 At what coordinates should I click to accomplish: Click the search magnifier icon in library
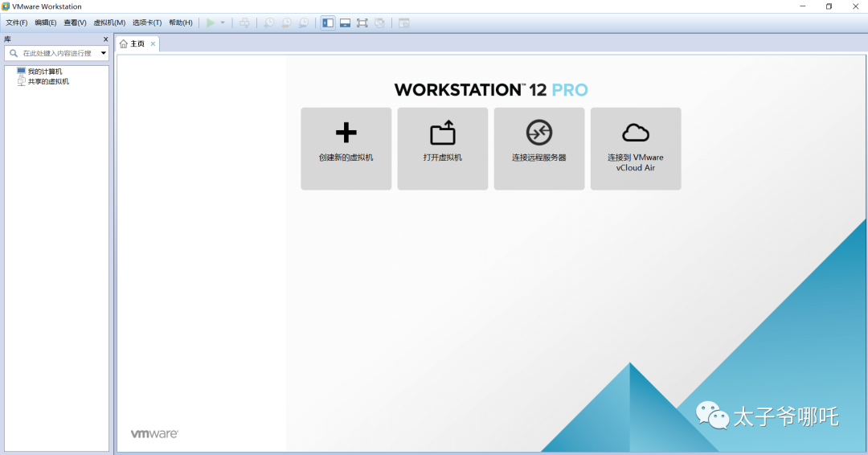pyautogui.click(x=14, y=53)
